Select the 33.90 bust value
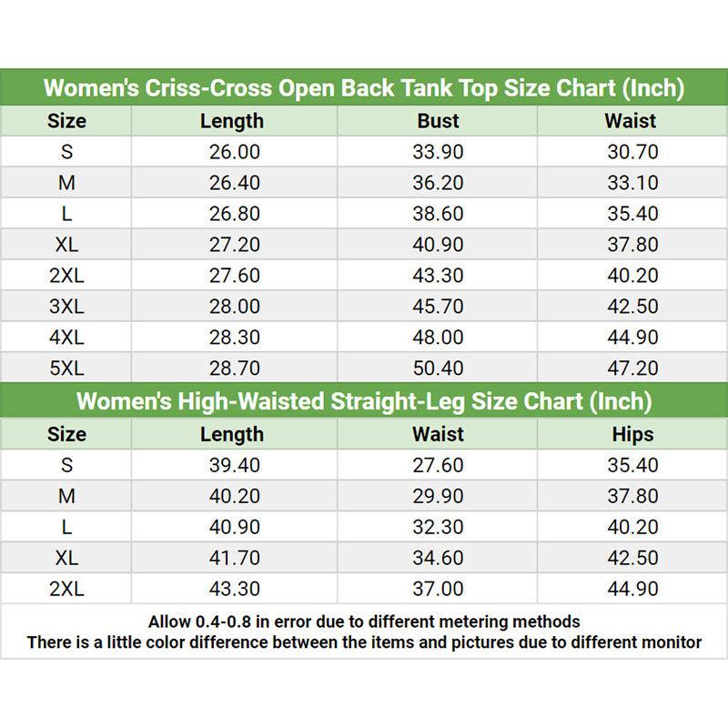The image size is (728, 728). pos(438,152)
